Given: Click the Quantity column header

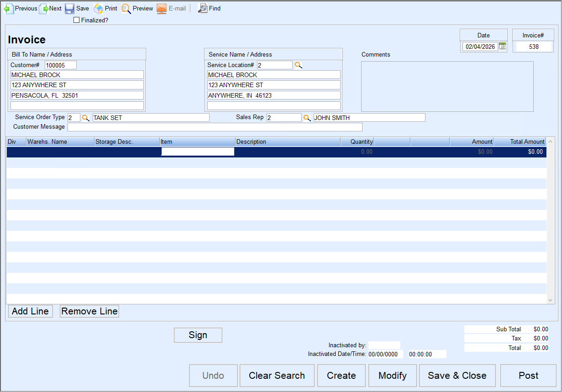Looking at the screenshot, I should point(357,142).
